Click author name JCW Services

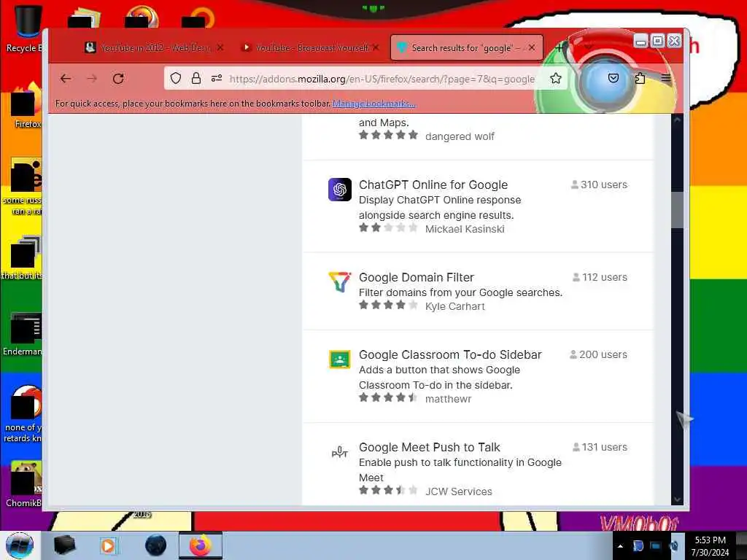[x=458, y=491]
